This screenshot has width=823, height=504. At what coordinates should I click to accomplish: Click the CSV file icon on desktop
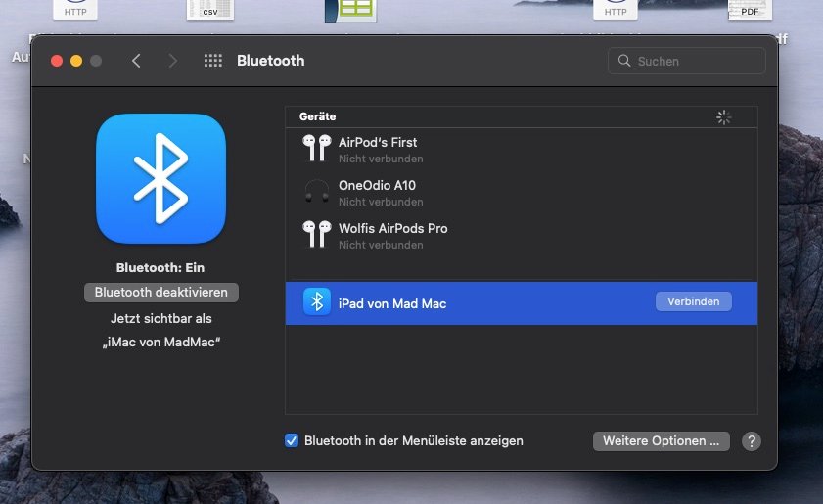[x=210, y=11]
